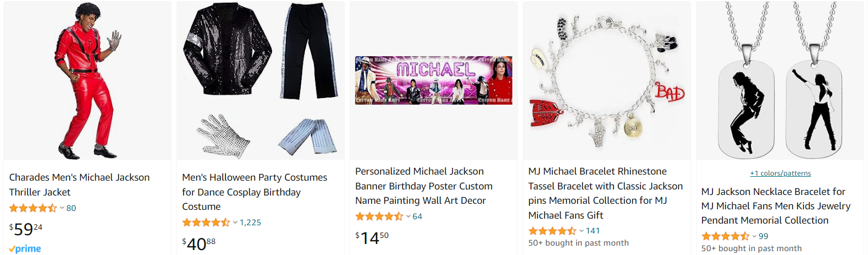The height and width of the screenshot is (255, 868).
Task: Open the 80 reviews count link
Action: pos(71,208)
